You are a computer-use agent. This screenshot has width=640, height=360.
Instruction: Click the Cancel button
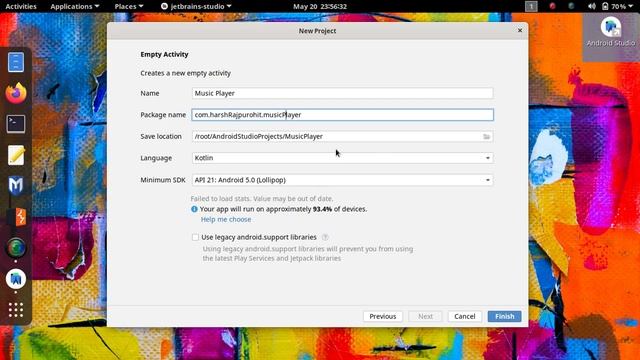tap(464, 316)
